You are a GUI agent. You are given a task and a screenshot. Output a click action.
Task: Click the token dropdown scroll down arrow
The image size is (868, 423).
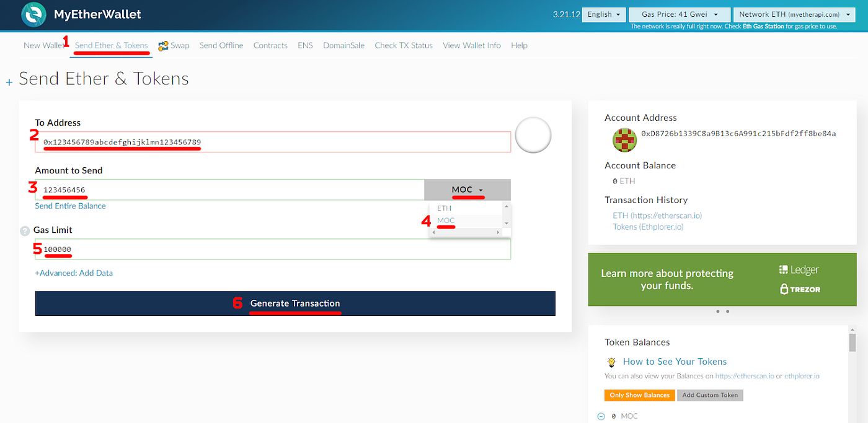click(507, 223)
